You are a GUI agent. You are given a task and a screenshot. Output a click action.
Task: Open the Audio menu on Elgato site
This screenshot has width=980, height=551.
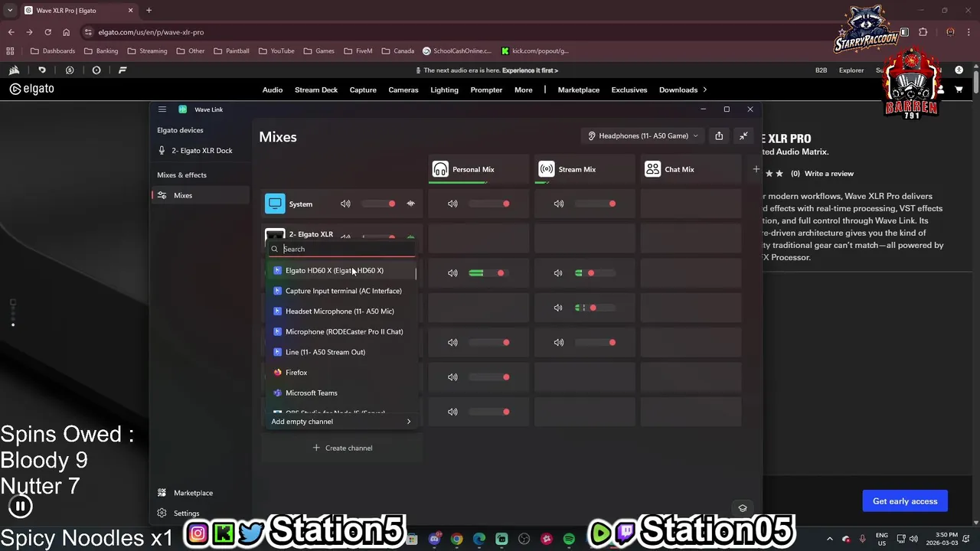(x=273, y=90)
